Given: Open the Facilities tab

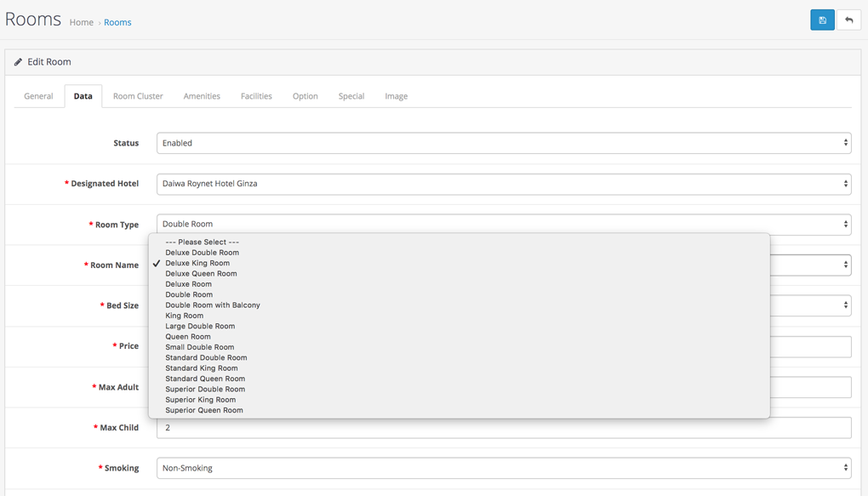Looking at the screenshot, I should pyautogui.click(x=256, y=96).
